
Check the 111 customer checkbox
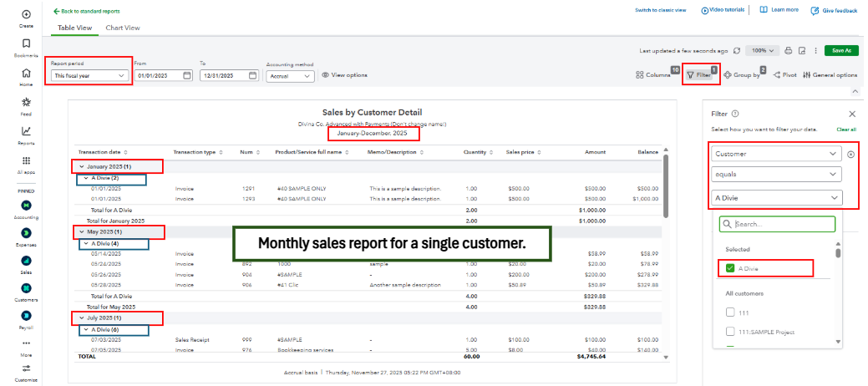coord(731,312)
